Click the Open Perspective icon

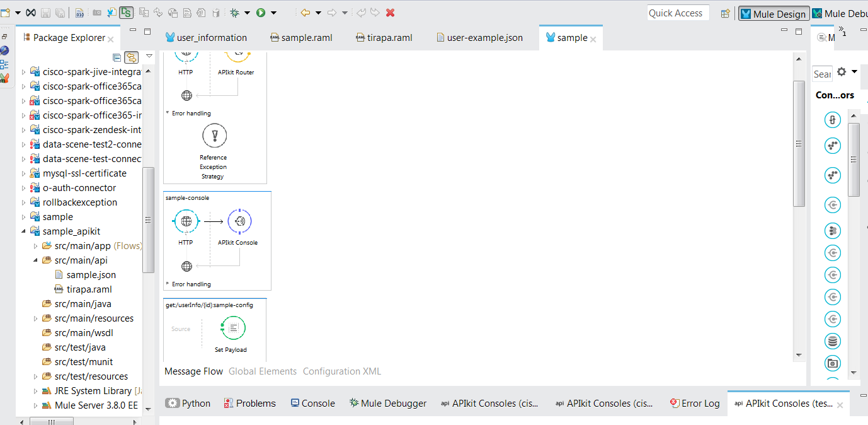(725, 13)
